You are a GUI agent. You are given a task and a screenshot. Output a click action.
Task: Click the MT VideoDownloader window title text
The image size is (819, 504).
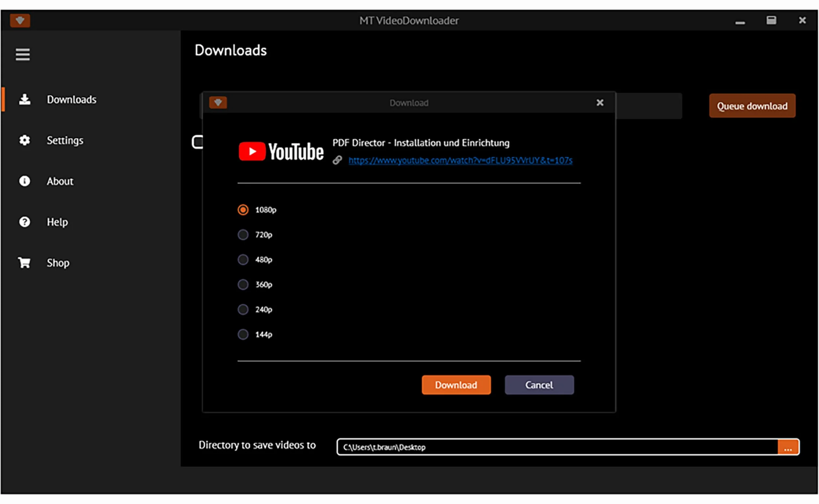409,21
